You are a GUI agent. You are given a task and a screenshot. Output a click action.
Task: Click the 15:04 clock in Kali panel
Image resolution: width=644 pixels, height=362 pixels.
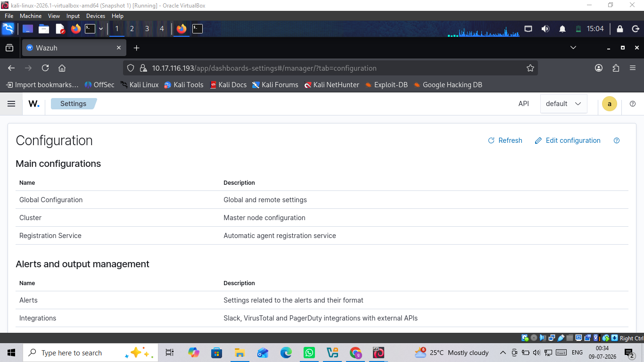tap(595, 29)
